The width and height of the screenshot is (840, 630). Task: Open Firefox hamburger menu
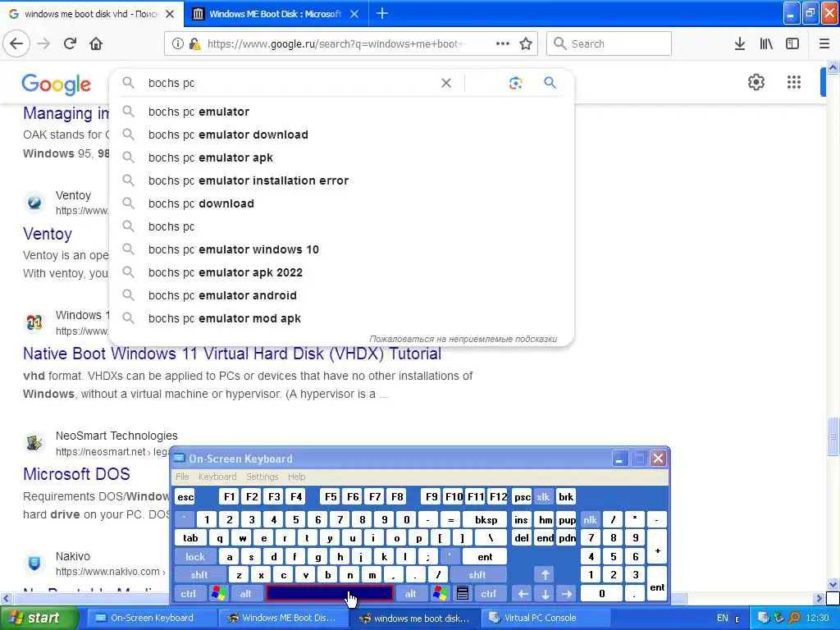(x=824, y=43)
